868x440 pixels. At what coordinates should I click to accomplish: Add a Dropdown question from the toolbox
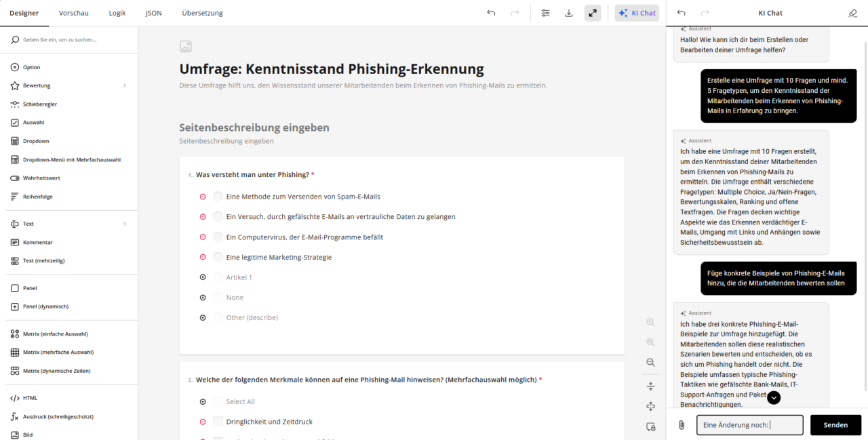(x=36, y=141)
